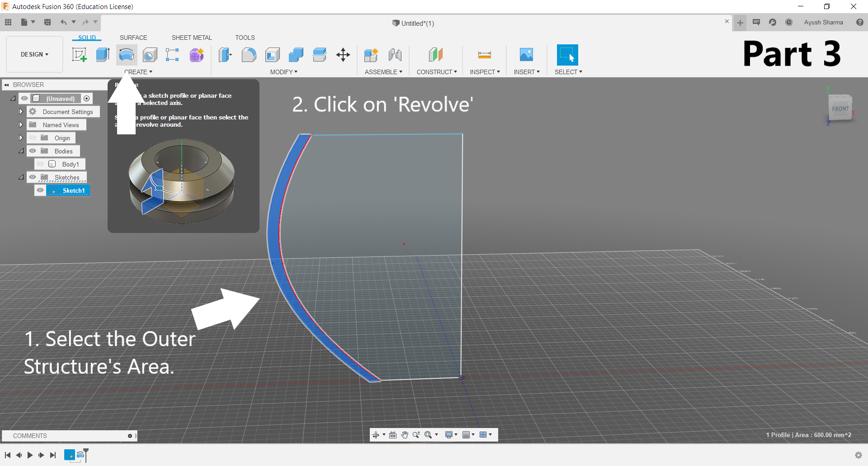Select the Joint tool
Viewport: 868px width, 466px height.
click(395, 55)
